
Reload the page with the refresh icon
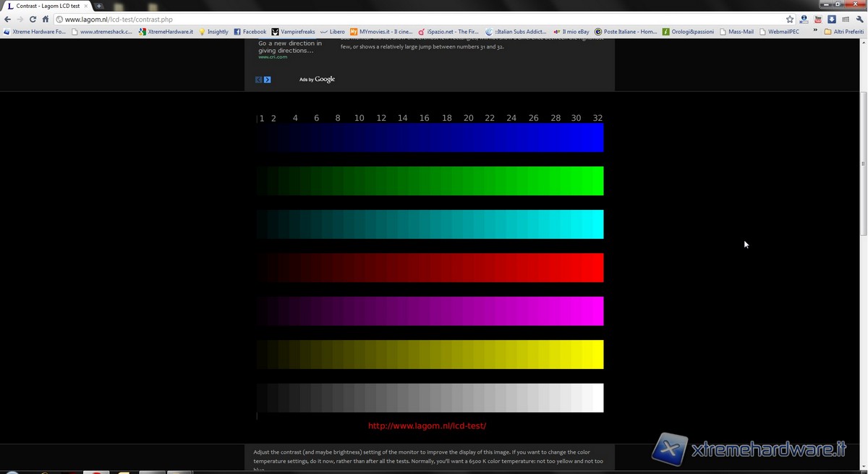tap(33, 20)
